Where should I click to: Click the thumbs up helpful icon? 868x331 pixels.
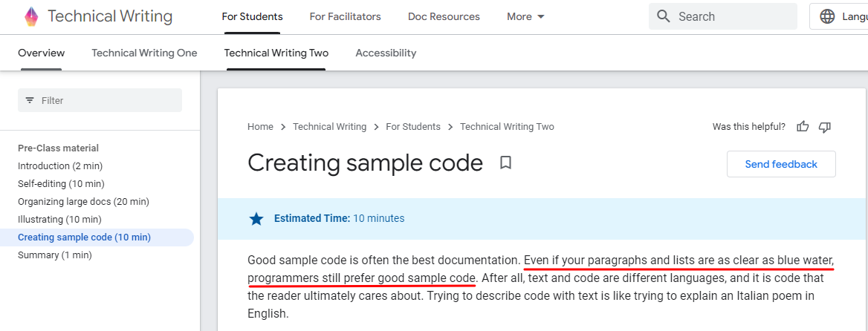pyautogui.click(x=803, y=127)
